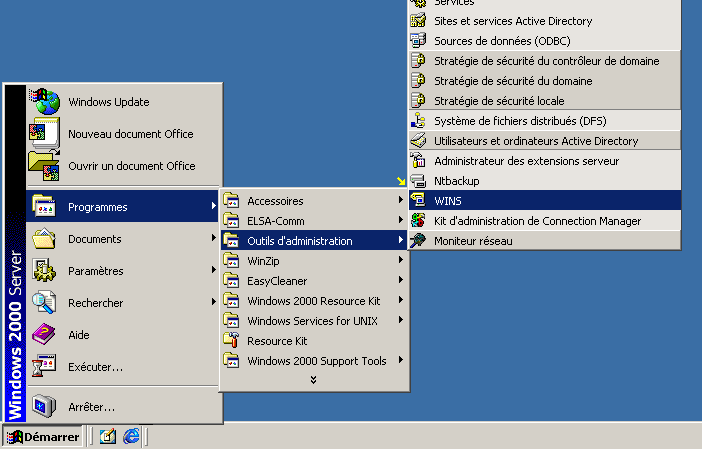Viewport: 702px width, 449px height.
Task: Open Kit d'administration de Connection Manager
Action: [x=545, y=221]
